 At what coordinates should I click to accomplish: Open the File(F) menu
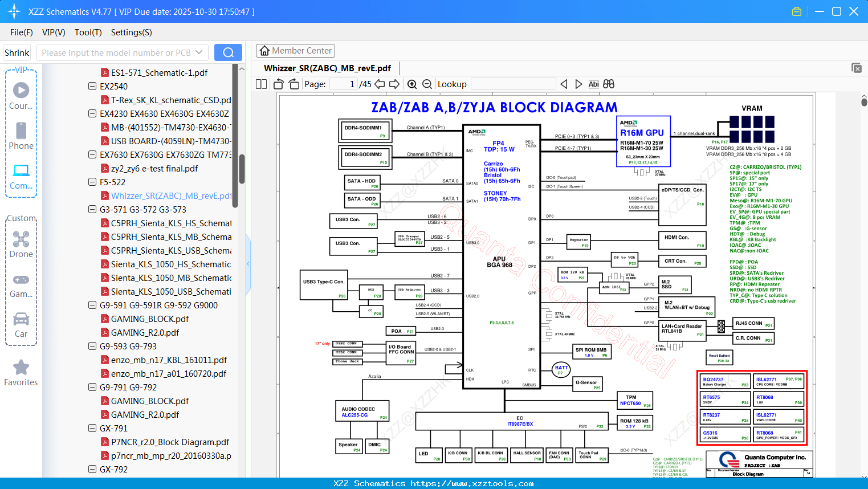click(22, 32)
